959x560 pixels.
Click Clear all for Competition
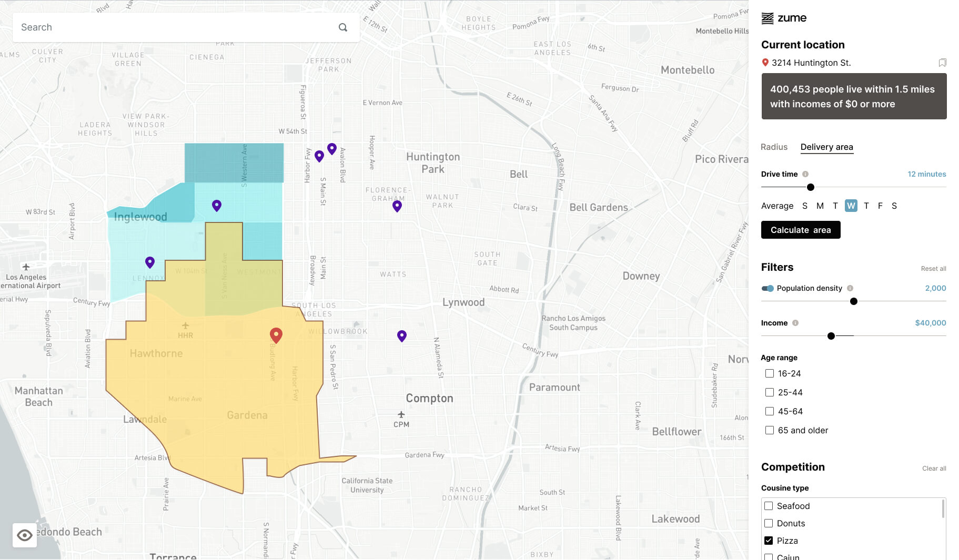934,469
